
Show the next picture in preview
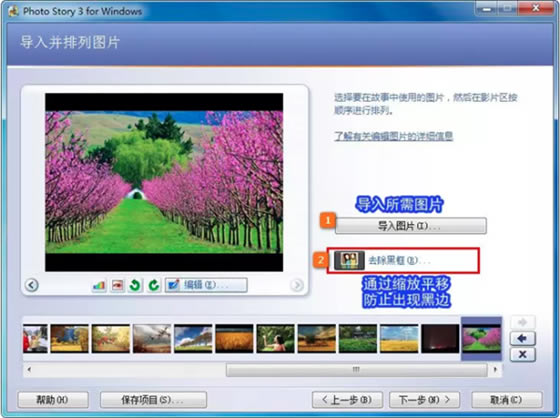296,285
